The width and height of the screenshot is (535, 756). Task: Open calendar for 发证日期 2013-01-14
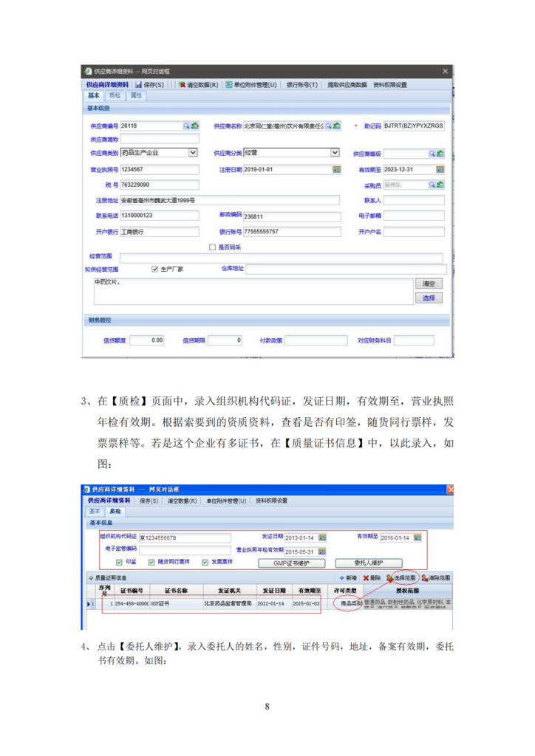[x=322, y=537]
